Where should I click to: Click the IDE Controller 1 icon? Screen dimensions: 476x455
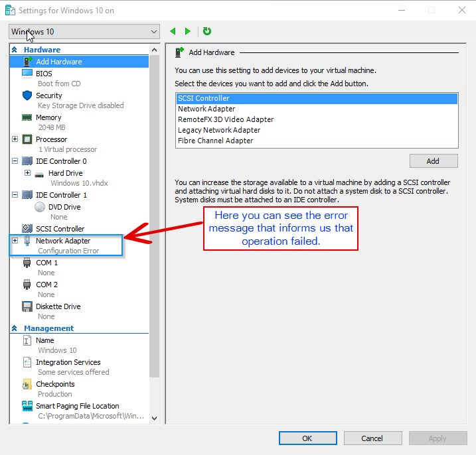27,195
